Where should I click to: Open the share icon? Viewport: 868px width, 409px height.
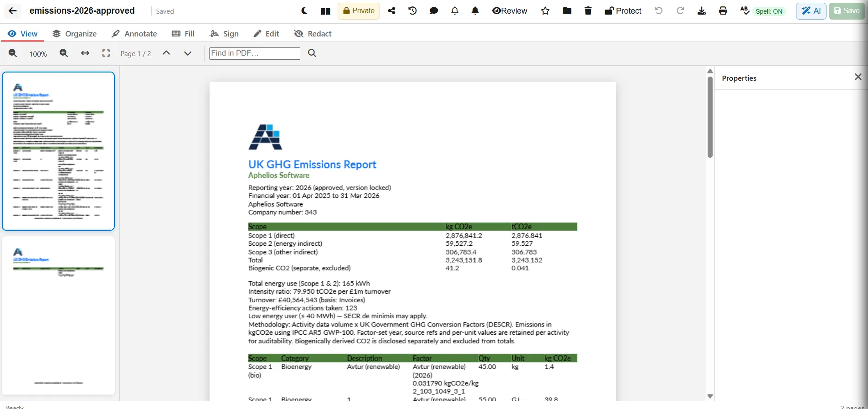pos(391,11)
